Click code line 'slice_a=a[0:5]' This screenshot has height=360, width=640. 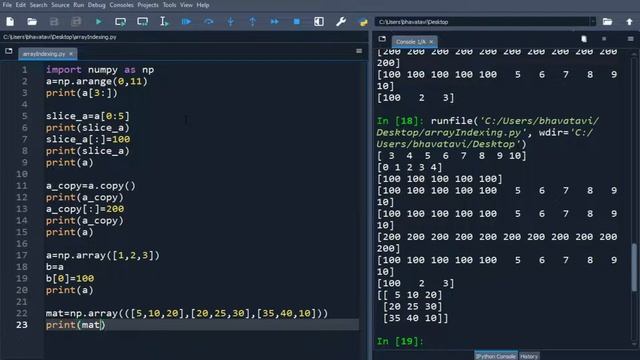pos(87,116)
